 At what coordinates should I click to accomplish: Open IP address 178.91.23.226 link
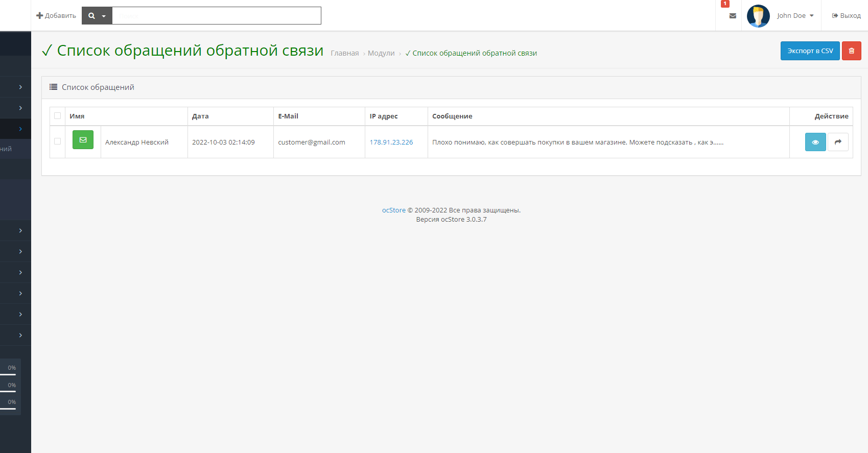click(x=391, y=142)
